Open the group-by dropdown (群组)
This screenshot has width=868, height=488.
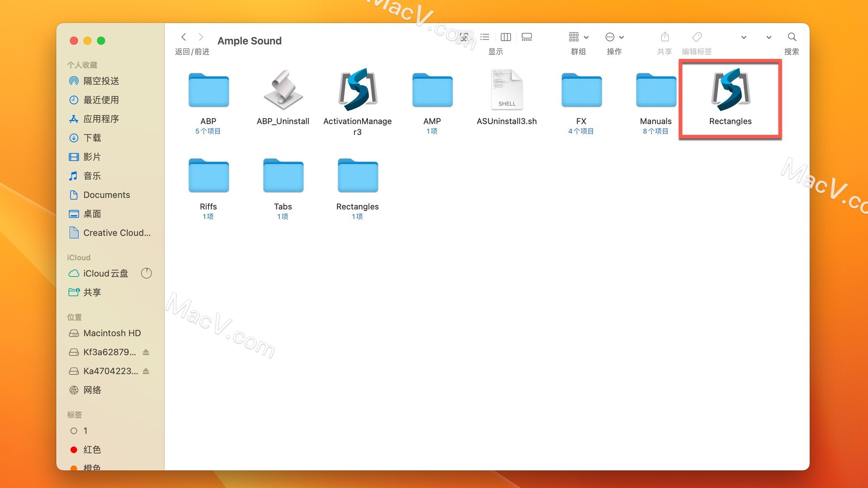[579, 37]
